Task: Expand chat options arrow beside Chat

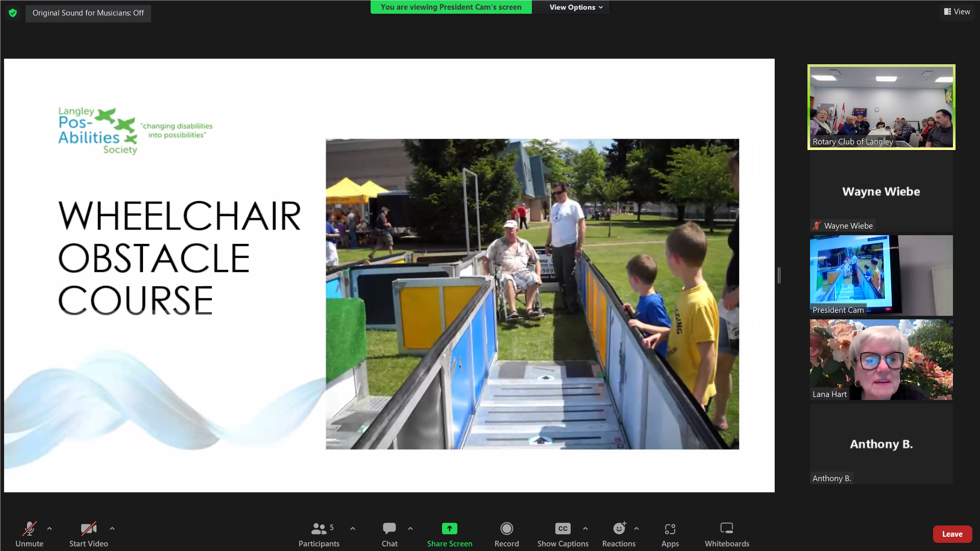Action: (410, 529)
